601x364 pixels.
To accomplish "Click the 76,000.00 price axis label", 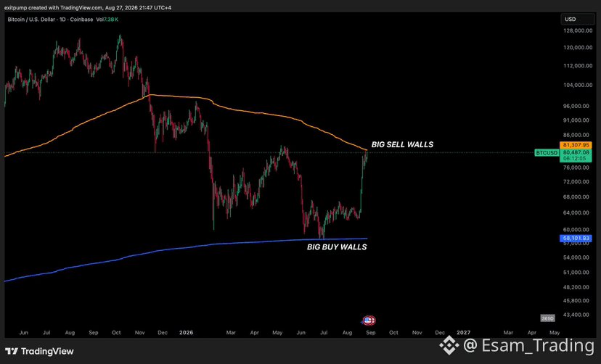I will tap(578, 167).
